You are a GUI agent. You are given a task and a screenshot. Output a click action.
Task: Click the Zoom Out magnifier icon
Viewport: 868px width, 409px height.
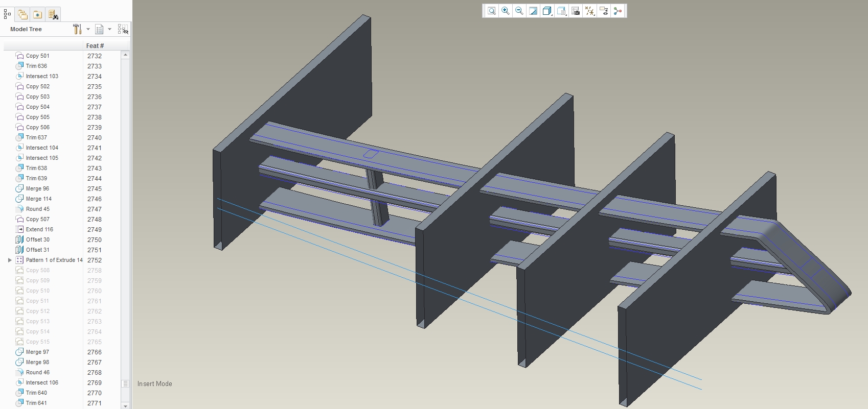pos(519,11)
